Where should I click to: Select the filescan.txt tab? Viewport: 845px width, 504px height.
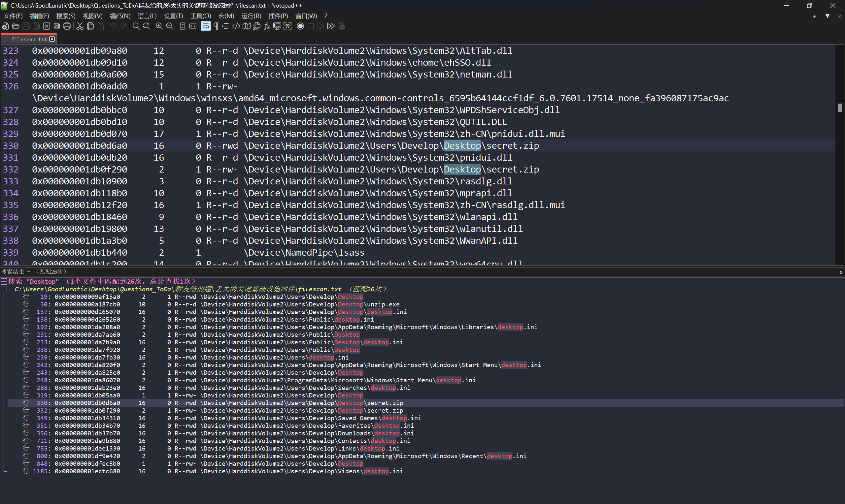tap(29, 39)
